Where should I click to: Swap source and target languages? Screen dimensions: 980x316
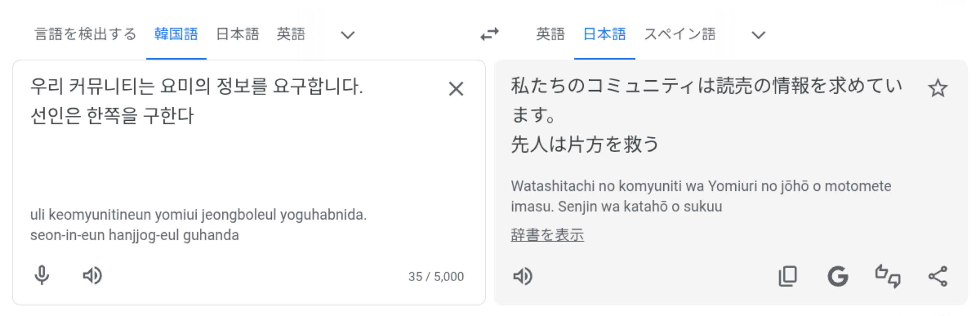(x=489, y=34)
